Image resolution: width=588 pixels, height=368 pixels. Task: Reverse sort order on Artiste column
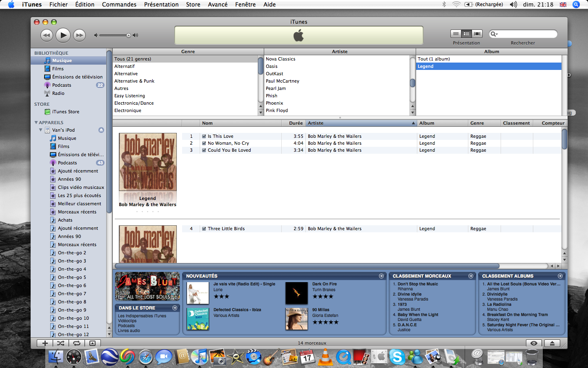[x=361, y=123]
